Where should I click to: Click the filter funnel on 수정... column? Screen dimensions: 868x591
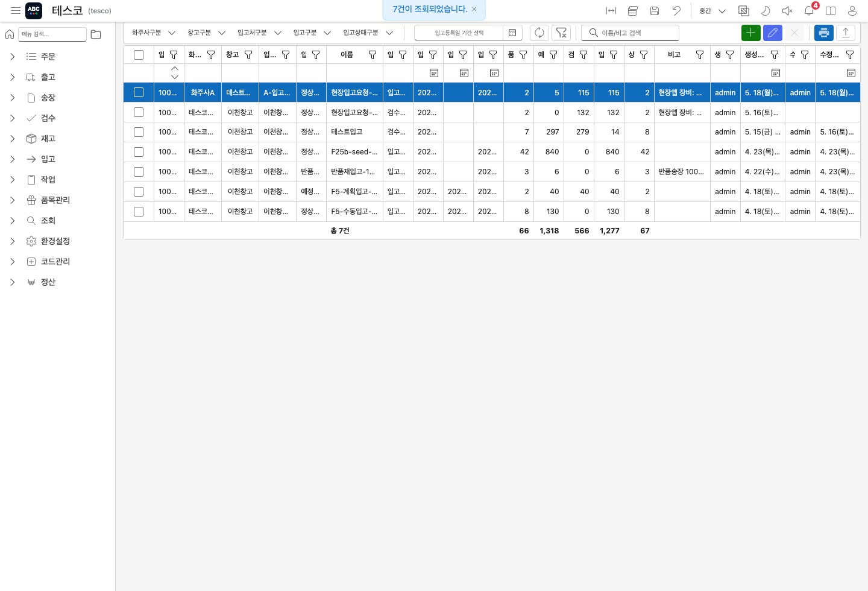pos(850,55)
